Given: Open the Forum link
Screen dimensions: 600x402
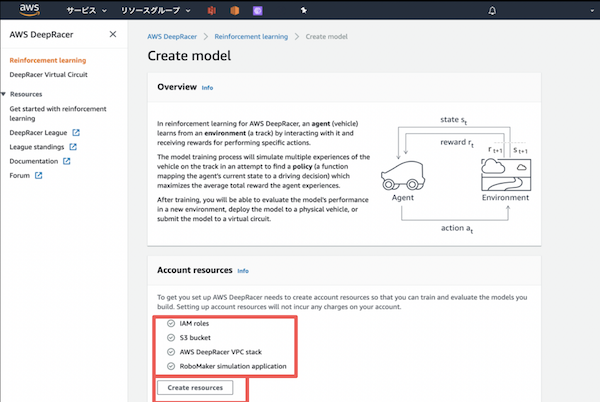Looking at the screenshot, I should point(20,176).
